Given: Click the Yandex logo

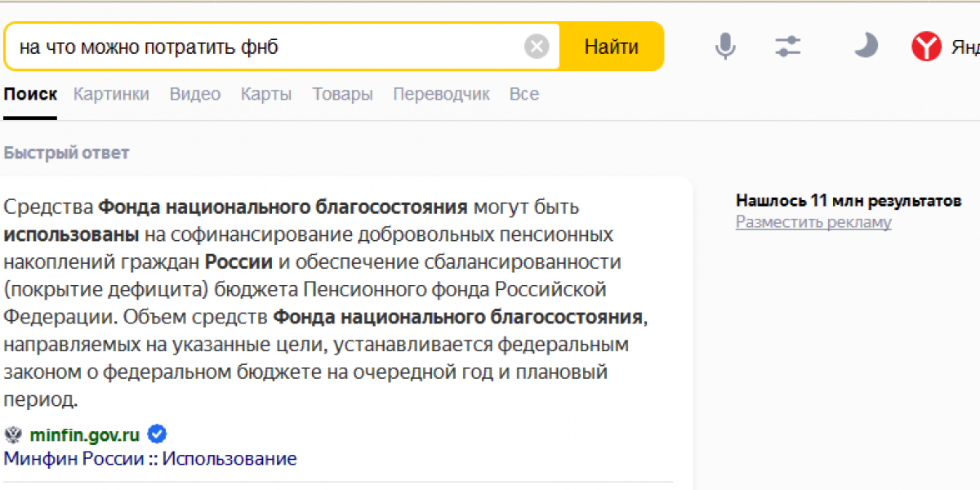Looking at the screenshot, I should pos(927,47).
